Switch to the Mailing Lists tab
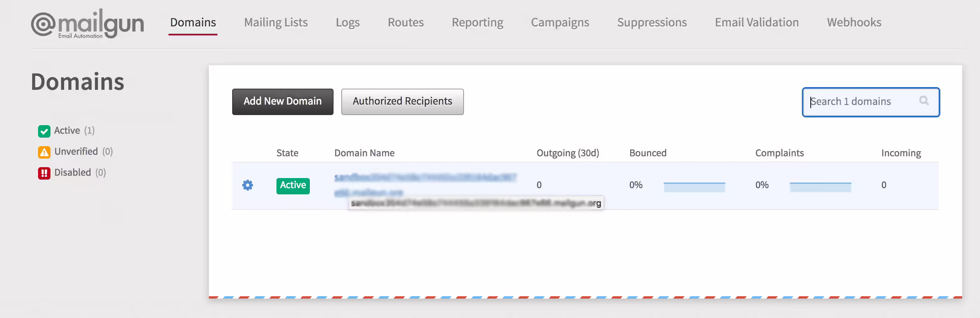 pos(276,23)
